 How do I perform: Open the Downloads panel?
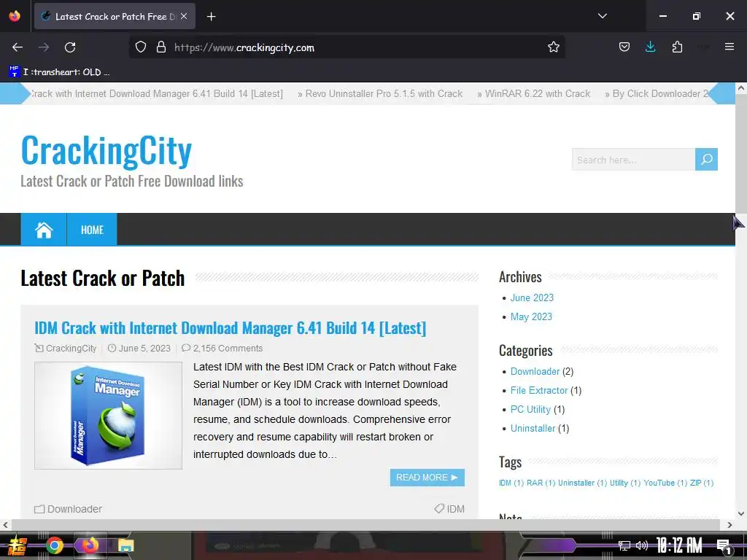pos(650,47)
